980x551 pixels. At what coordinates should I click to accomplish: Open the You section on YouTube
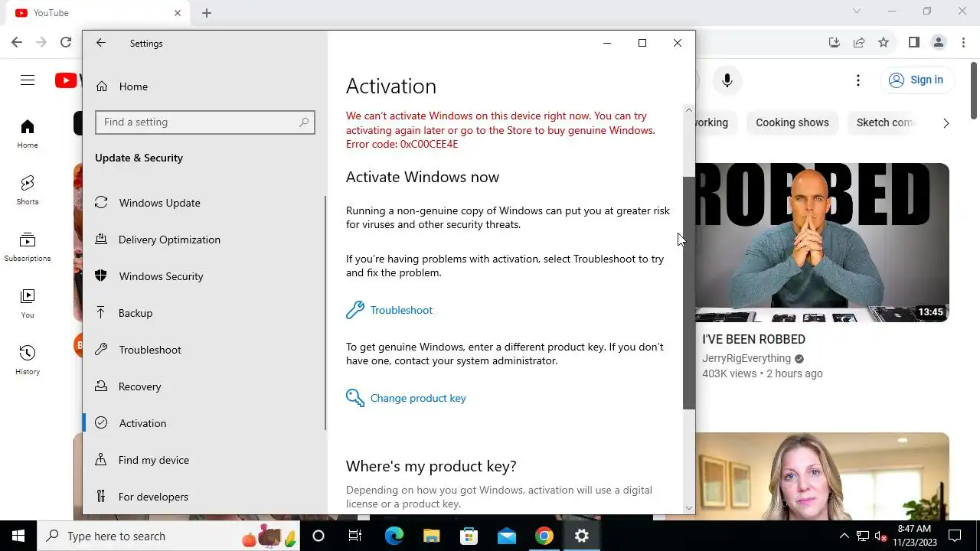(x=28, y=304)
